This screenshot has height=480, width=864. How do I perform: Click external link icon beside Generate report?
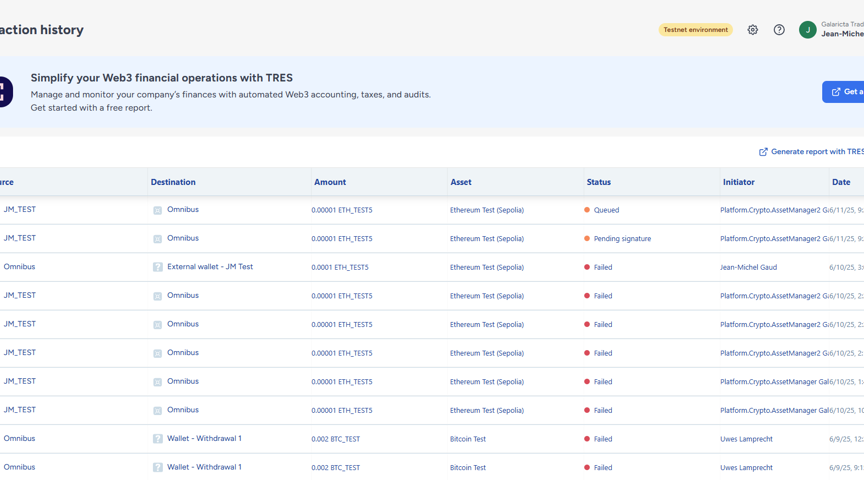point(763,152)
